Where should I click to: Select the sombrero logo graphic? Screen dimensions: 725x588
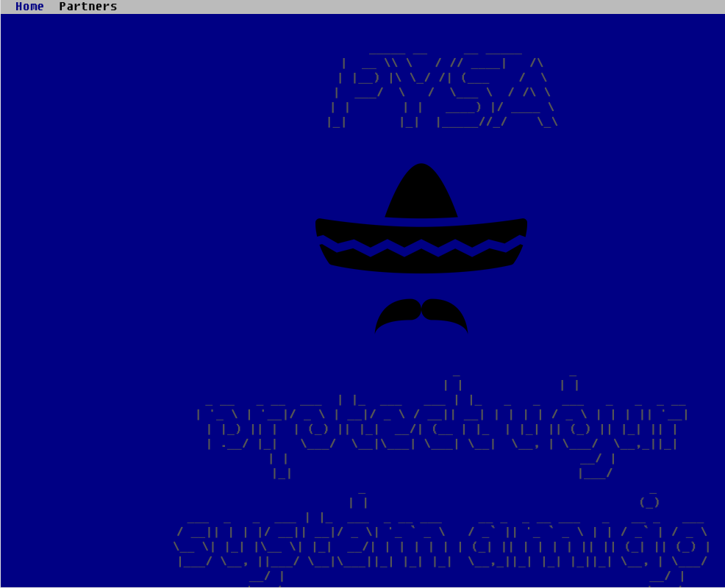click(x=421, y=220)
